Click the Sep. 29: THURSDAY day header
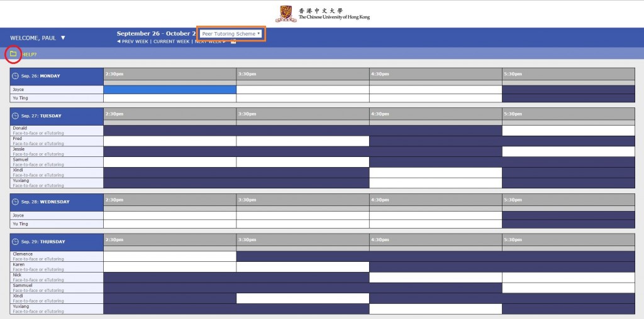 click(57, 242)
